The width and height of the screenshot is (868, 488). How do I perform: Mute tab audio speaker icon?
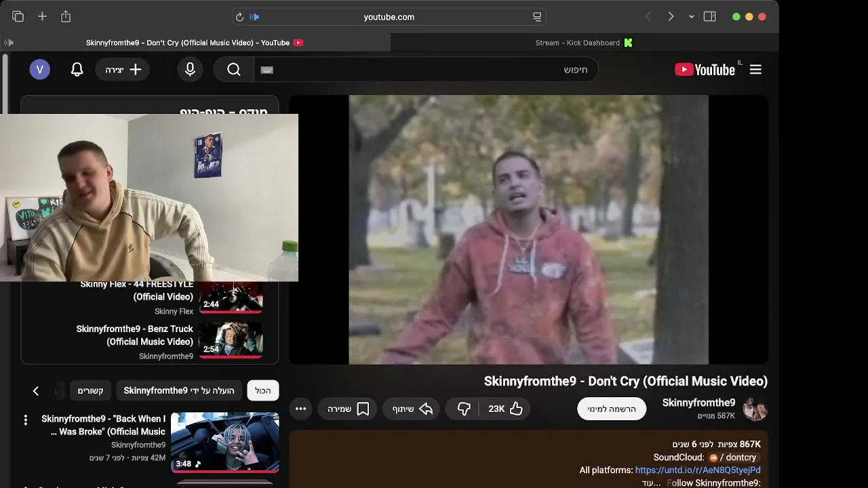[9, 43]
